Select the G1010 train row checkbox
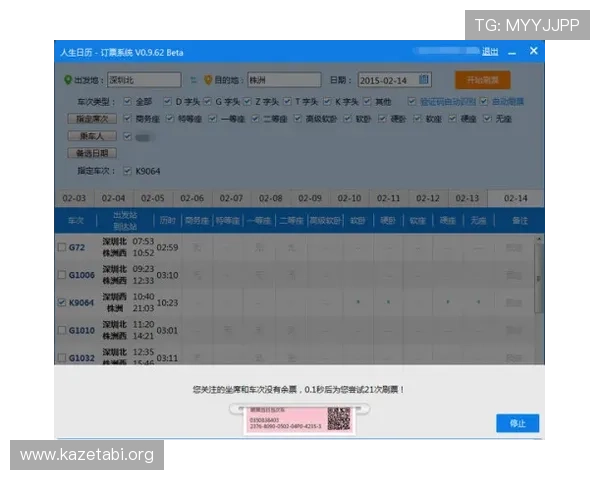The height and width of the screenshot is (480, 600). tap(62, 330)
